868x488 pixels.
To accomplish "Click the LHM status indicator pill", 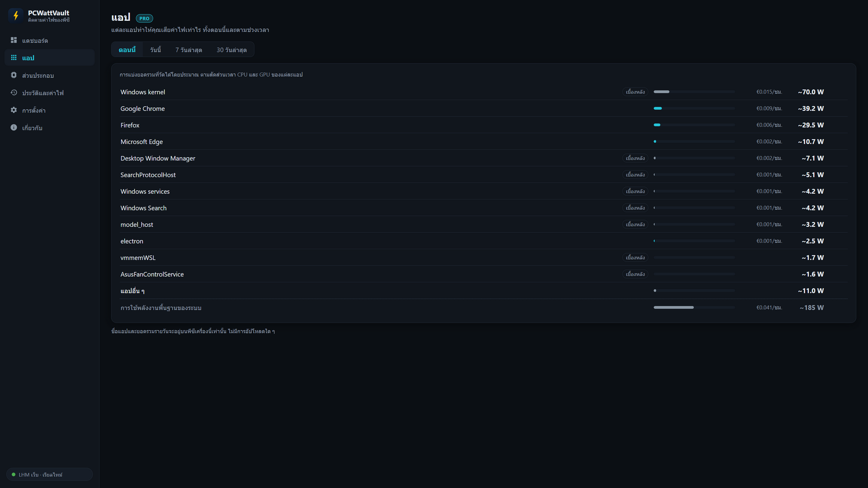I will pos(49,474).
